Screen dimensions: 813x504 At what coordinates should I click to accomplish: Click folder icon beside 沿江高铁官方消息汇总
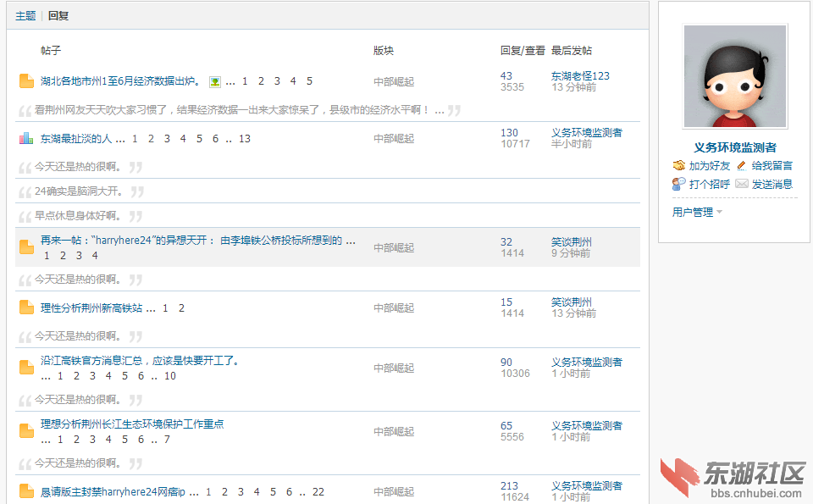pos(26,368)
